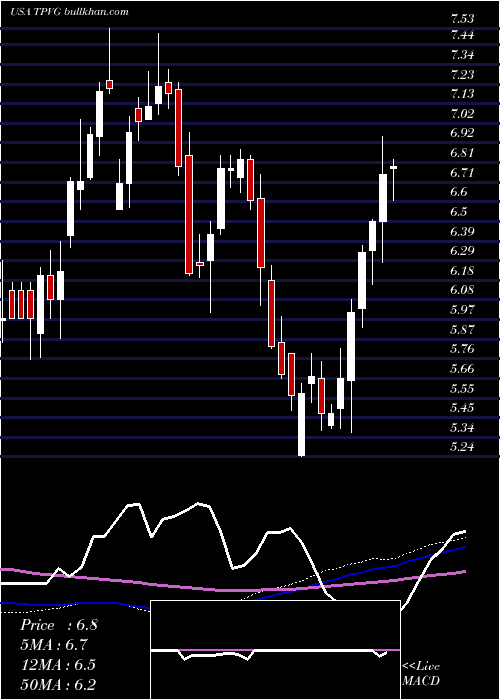Click the 6.5 price axis label
This screenshot has width=500, height=700.
pos(459,212)
